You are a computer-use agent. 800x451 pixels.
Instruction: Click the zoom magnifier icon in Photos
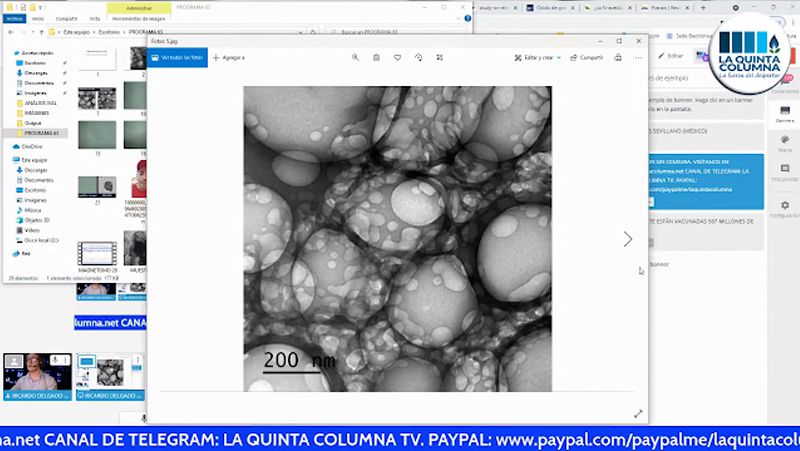[355, 58]
